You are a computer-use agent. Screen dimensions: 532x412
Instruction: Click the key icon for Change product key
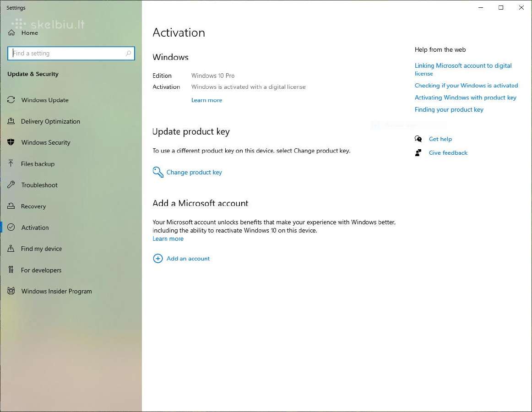158,172
